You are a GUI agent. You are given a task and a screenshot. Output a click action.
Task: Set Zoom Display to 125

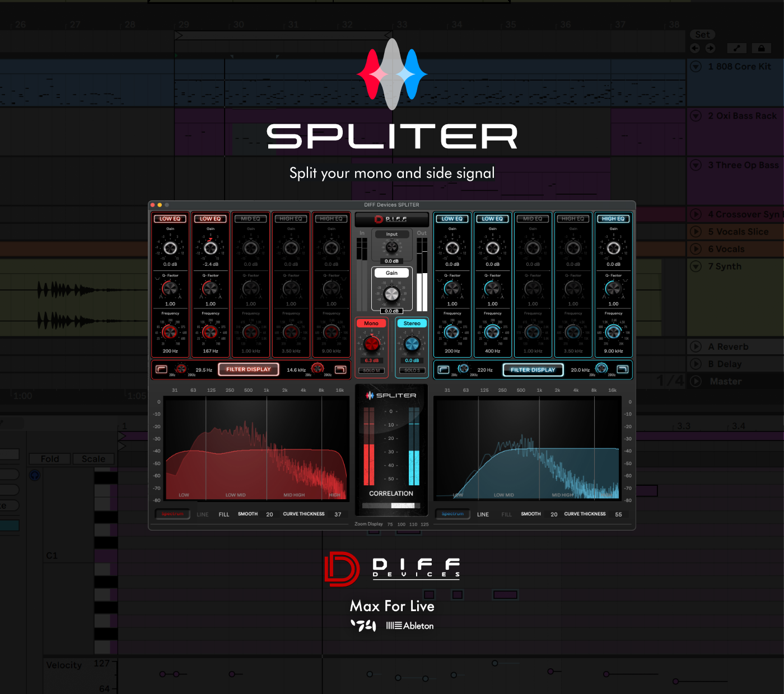[x=424, y=524]
